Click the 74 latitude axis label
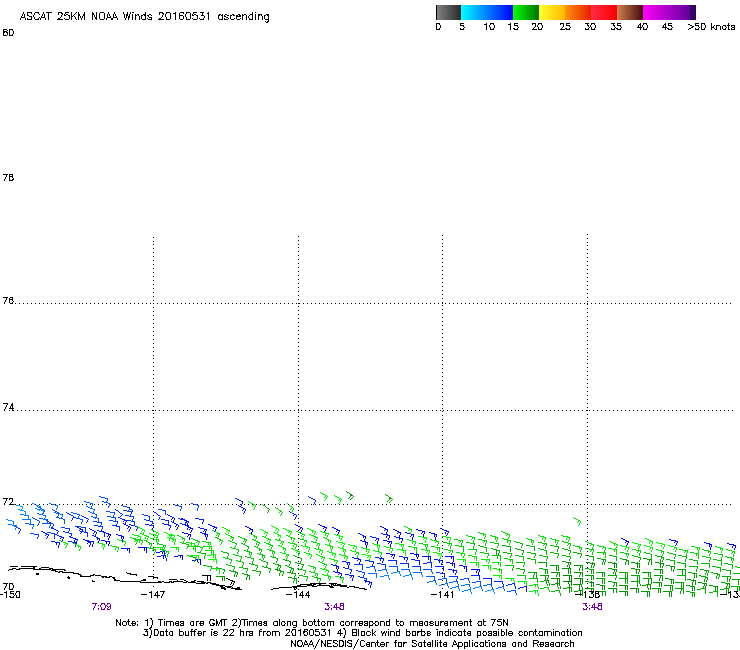Image resolution: width=740 pixels, height=650 pixels. pyautogui.click(x=8, y=407)
